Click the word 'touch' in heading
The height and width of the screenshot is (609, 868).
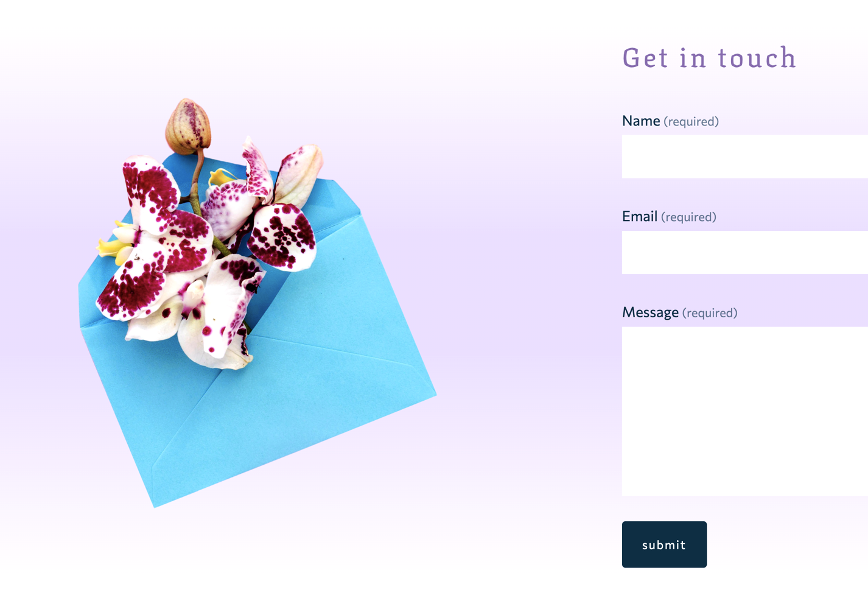tap(757, 58)
